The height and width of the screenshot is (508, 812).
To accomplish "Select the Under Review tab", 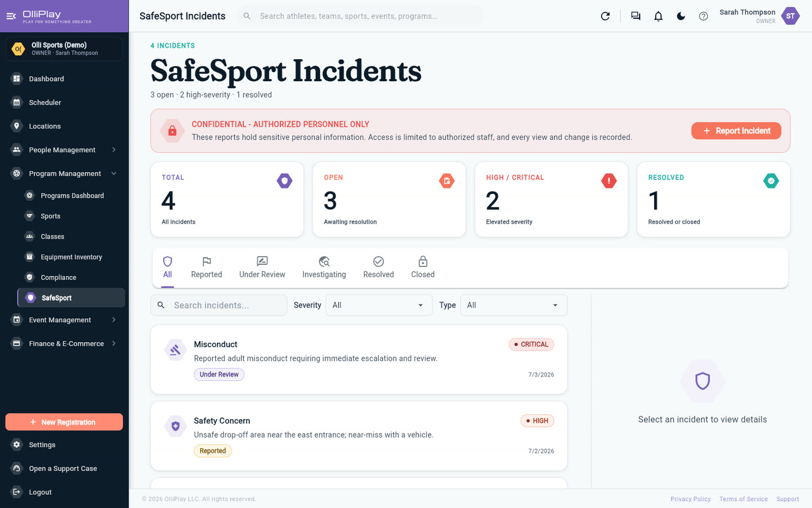I will 262,268.
